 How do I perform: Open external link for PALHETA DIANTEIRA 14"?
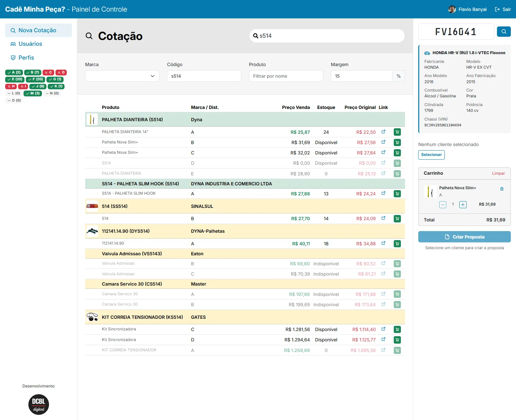click(383, 132)
